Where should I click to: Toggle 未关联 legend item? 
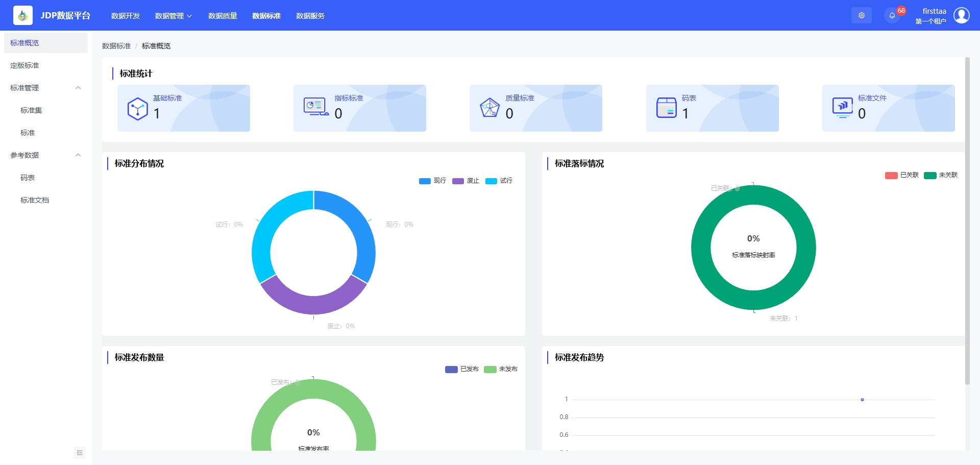click(x=941, y=175)
